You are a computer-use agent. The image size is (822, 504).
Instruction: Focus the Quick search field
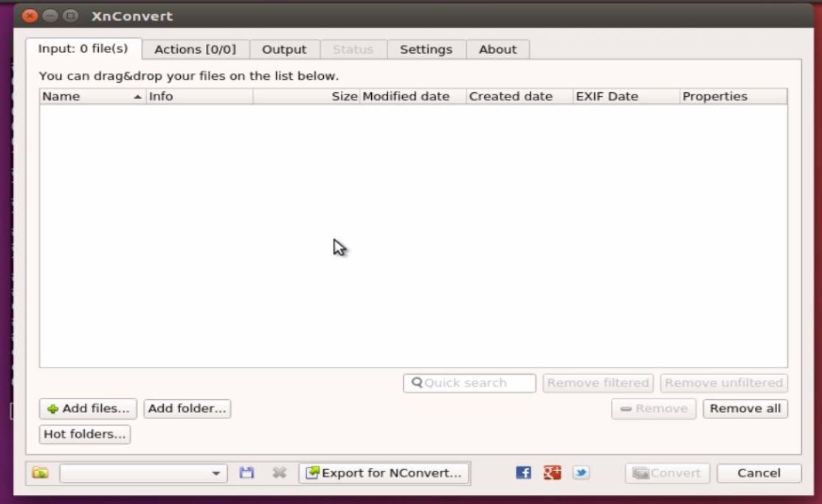pyautogui.click(x=469, y=383)
